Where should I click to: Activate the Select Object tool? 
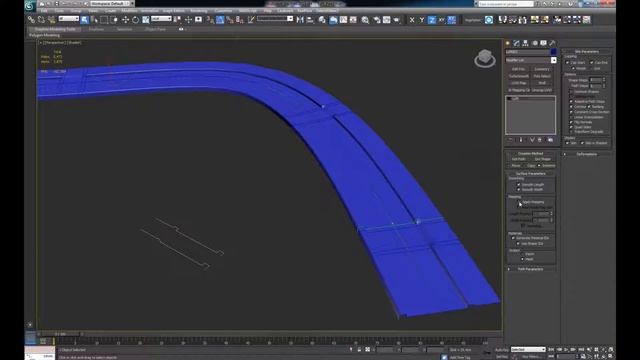tap(84, 20)
